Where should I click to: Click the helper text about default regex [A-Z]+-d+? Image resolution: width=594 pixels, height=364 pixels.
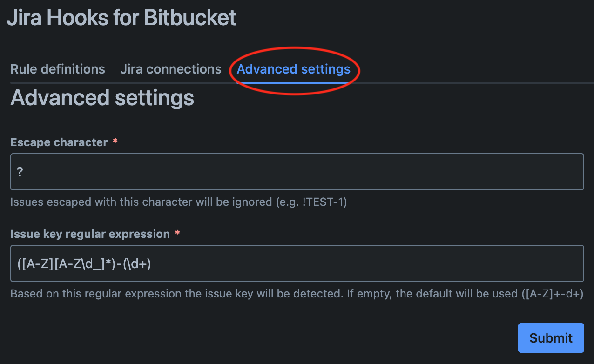[x=297, y=294]
